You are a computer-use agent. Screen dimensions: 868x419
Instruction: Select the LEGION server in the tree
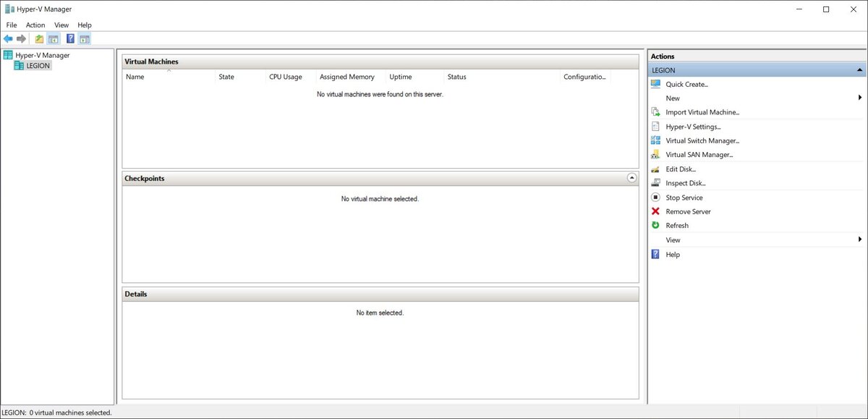point(38,65)
